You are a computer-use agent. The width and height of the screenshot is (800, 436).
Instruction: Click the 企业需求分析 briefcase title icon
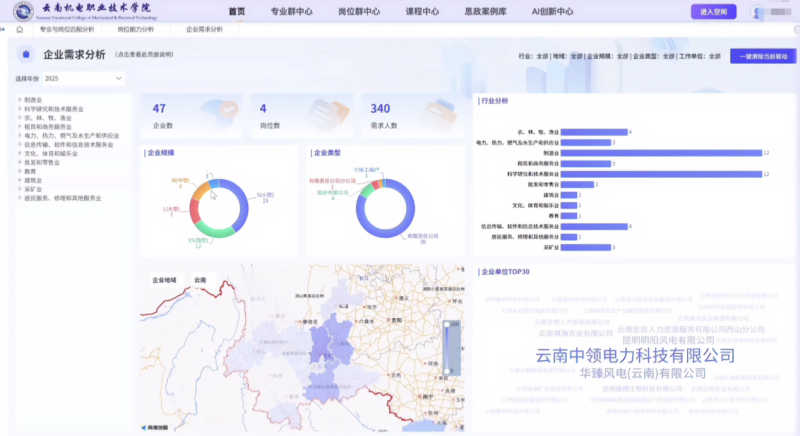tap(26, 55)
